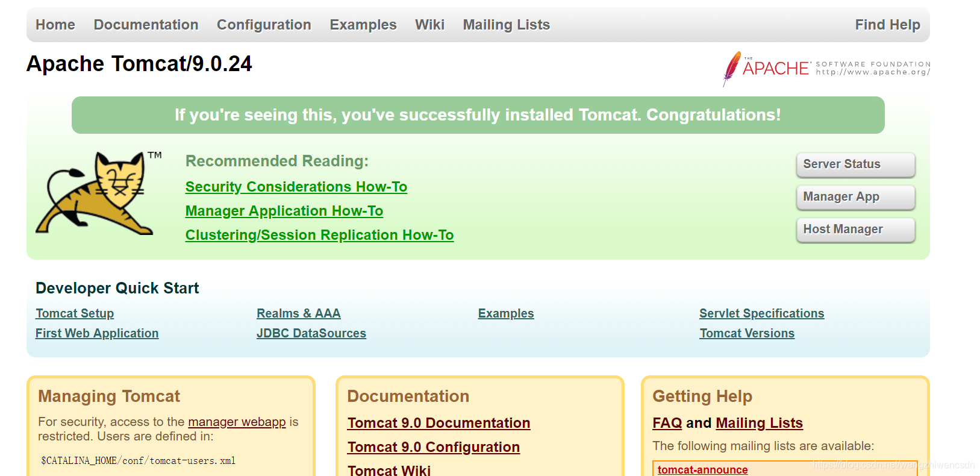Image resolution: width=980 pixels, height=476 pixels.
Task: Click the Recommended Reading heading
Action: coord(277,161)
